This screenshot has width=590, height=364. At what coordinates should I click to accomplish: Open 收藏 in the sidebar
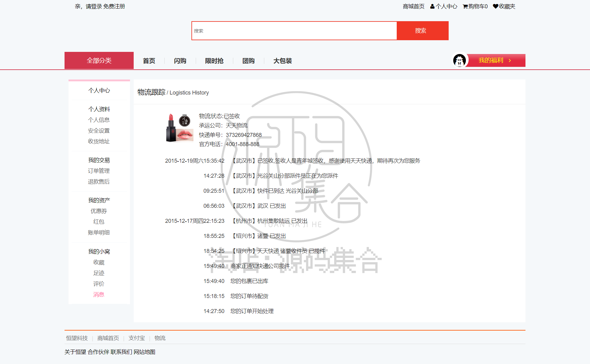tap(99, 262)
